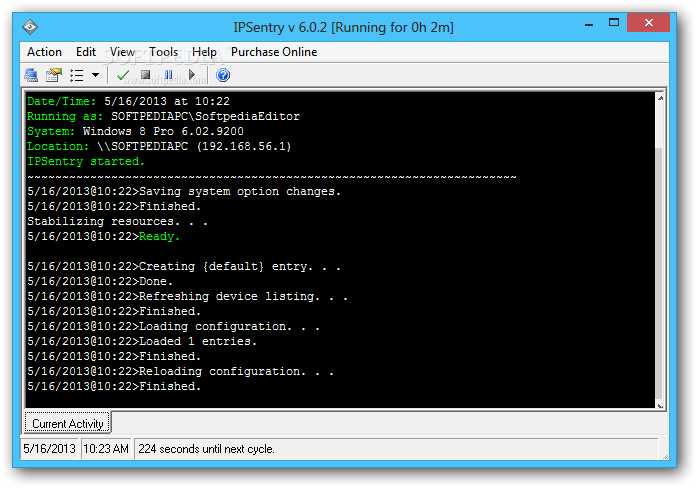
Task: Click the network device manager toolbar icon
Action: coord(31,75)
